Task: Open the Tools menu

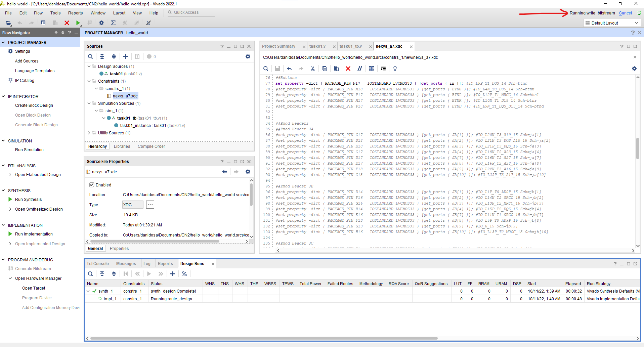Action: [x=55, y=13]
